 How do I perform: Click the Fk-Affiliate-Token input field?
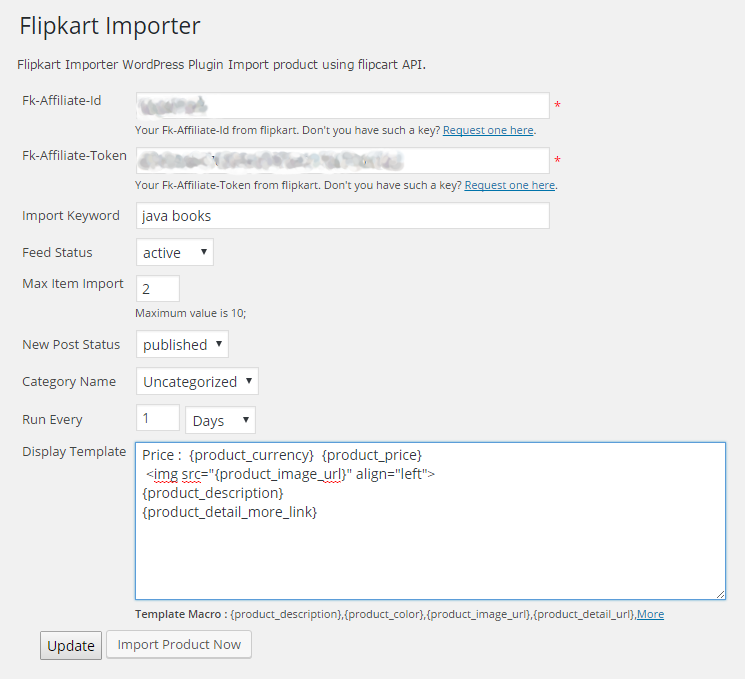(342, 160)
